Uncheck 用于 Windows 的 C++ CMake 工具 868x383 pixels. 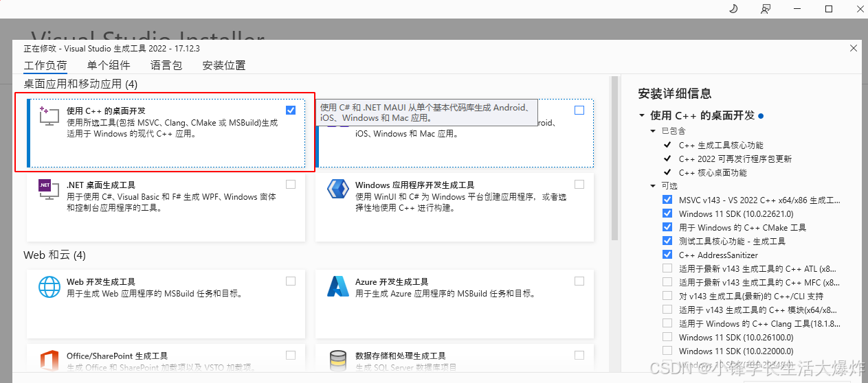(x=667, y=227)
